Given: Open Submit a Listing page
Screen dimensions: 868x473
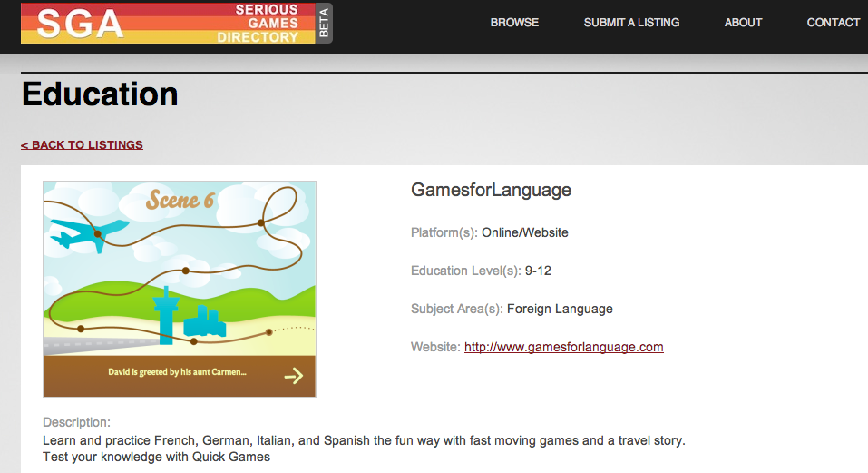Looking at the screenshot, I should coord(631,23).
